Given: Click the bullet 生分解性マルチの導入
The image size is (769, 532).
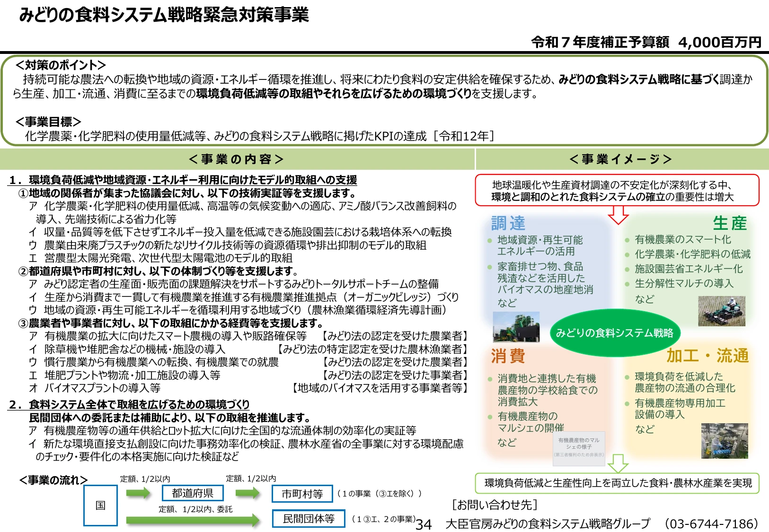Looking at the screenshot, I should coord(679,284).
